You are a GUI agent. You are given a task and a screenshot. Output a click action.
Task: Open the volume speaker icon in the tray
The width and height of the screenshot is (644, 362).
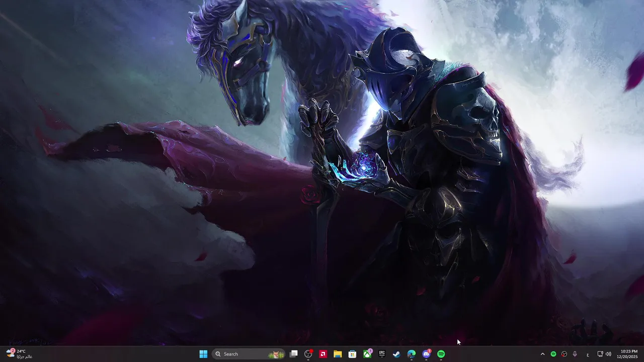point(608,354)
